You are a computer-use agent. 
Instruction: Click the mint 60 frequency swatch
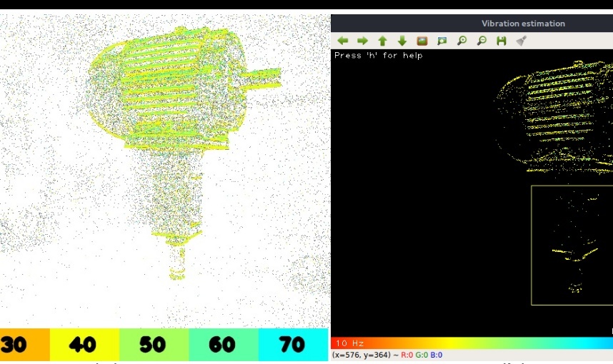pyautogui.click(x=224, y=344)
